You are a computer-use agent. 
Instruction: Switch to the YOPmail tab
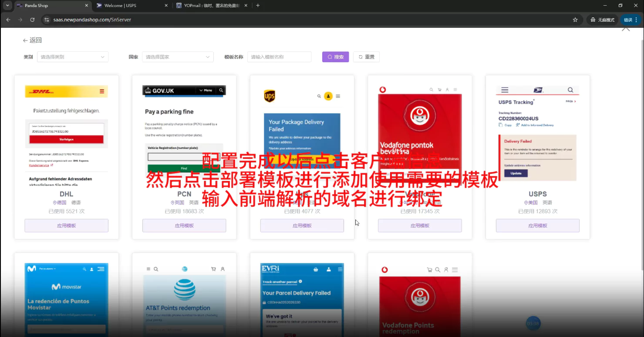click(212, 6)
